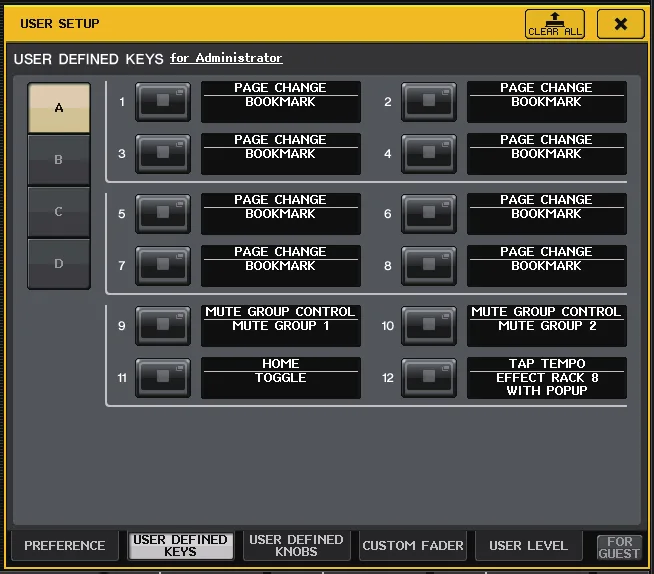
Task: Open the CUSTOM FADER tab
Action: tap(413, 546)
